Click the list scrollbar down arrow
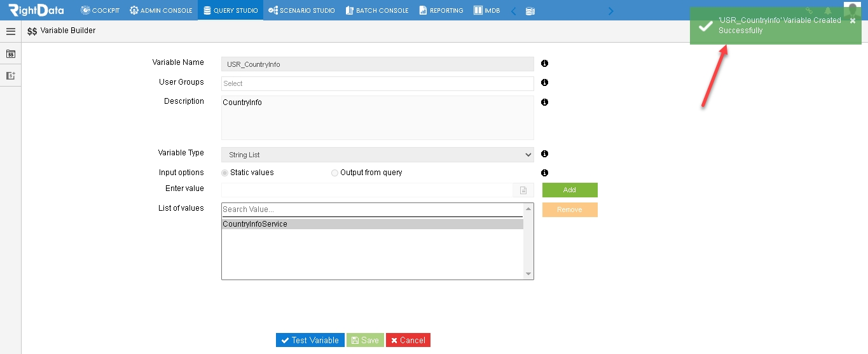The height and width of the screenshot is (354, 868). [528, 274]
